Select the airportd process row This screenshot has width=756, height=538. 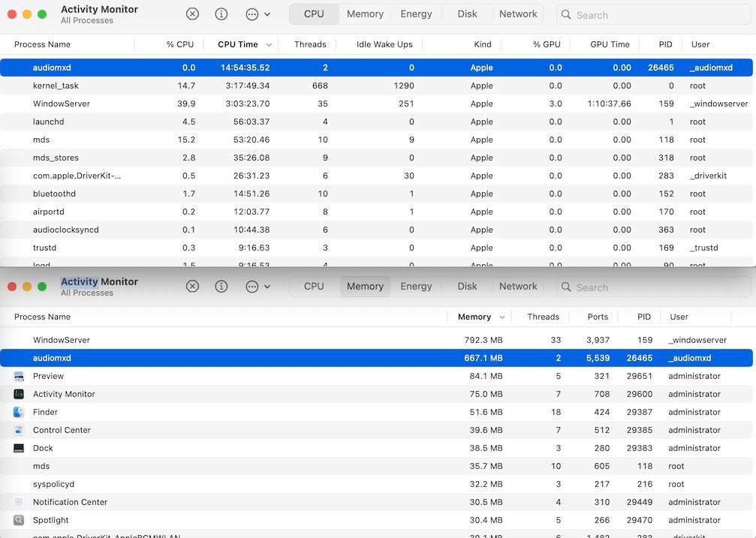point(377,212)
